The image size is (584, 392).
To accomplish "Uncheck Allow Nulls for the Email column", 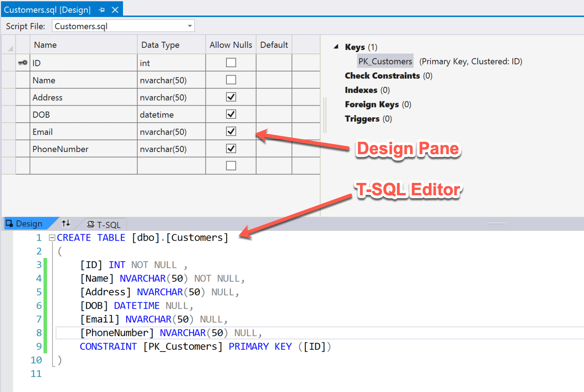I will coord(231,131).
